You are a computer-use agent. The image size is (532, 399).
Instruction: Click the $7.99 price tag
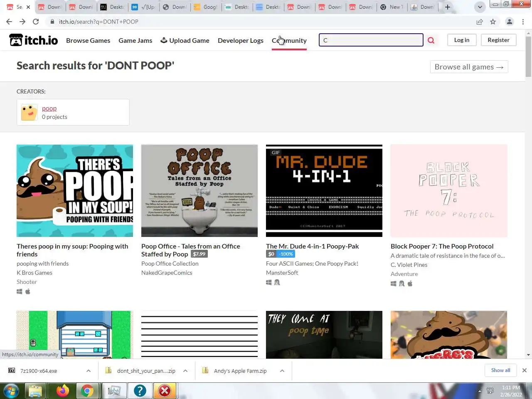(x=199, y=254)
